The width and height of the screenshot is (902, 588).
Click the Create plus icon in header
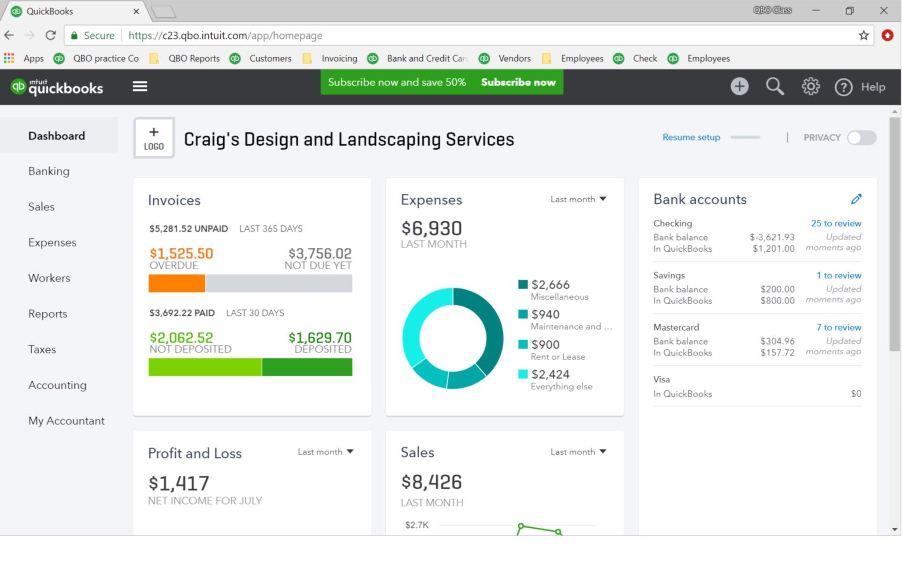(739, 86)
